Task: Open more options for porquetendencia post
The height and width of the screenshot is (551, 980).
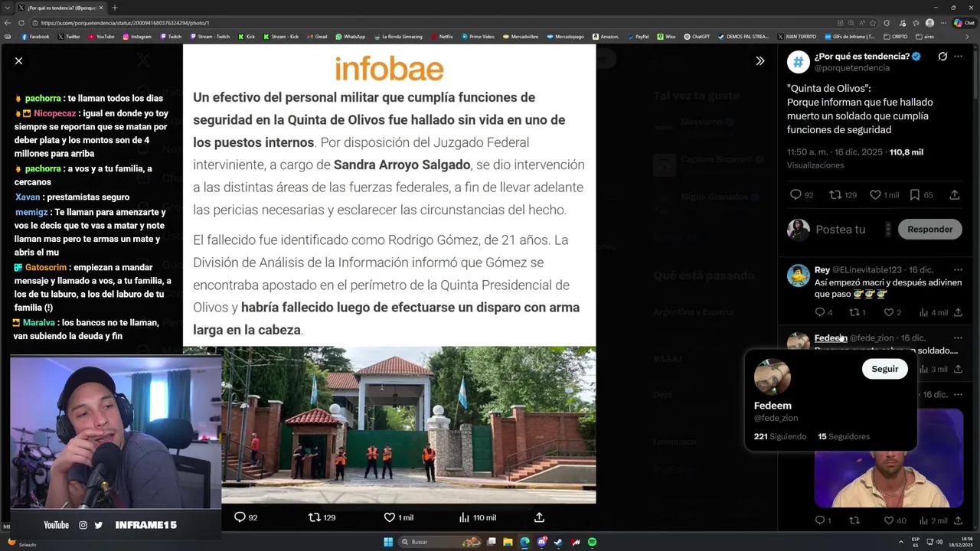Action: (958, 57)
